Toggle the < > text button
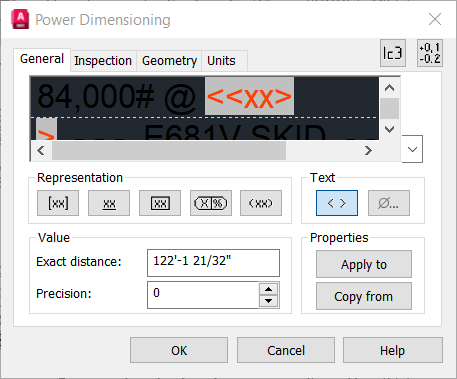 (337, 203)
